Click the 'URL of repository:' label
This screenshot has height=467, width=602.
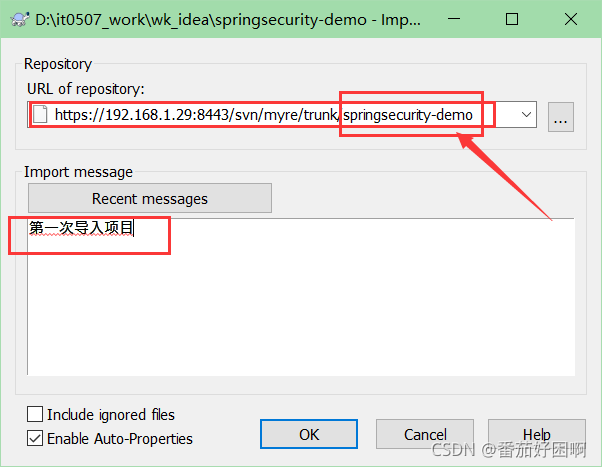[x=86, y=89]
